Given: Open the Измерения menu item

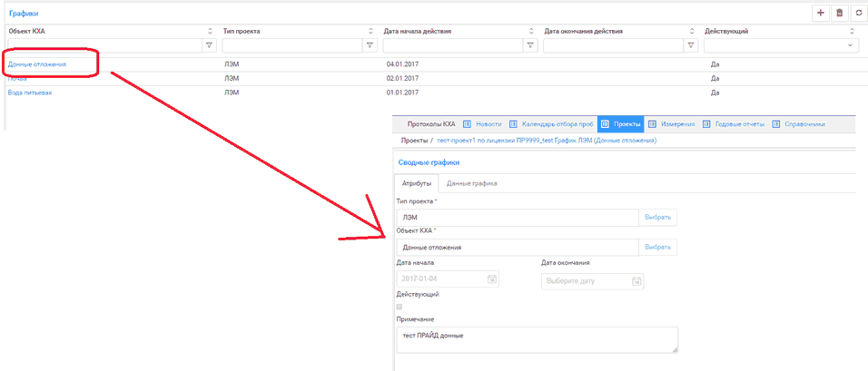Looking at the screenshot, I should (677, 123).
